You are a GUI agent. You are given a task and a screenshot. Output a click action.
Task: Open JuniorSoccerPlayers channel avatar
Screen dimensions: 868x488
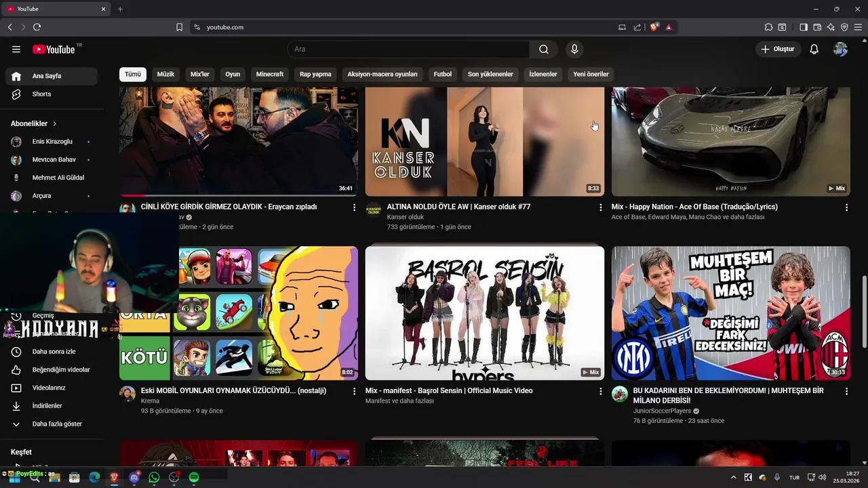[x=620, y=394]
